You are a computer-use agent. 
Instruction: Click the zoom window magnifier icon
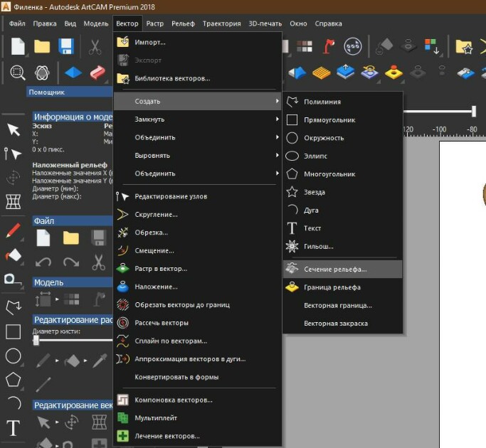point(18,73)
